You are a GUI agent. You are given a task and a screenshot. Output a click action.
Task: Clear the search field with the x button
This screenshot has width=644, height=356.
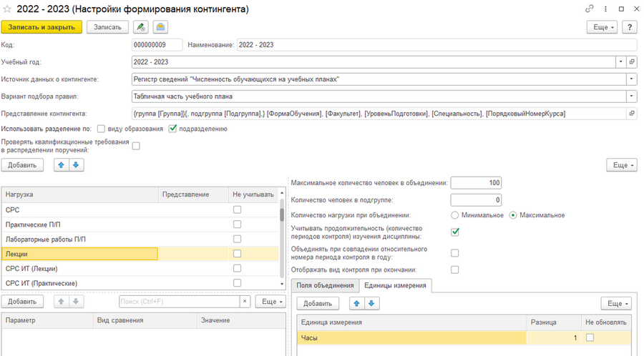pos(245,302)
